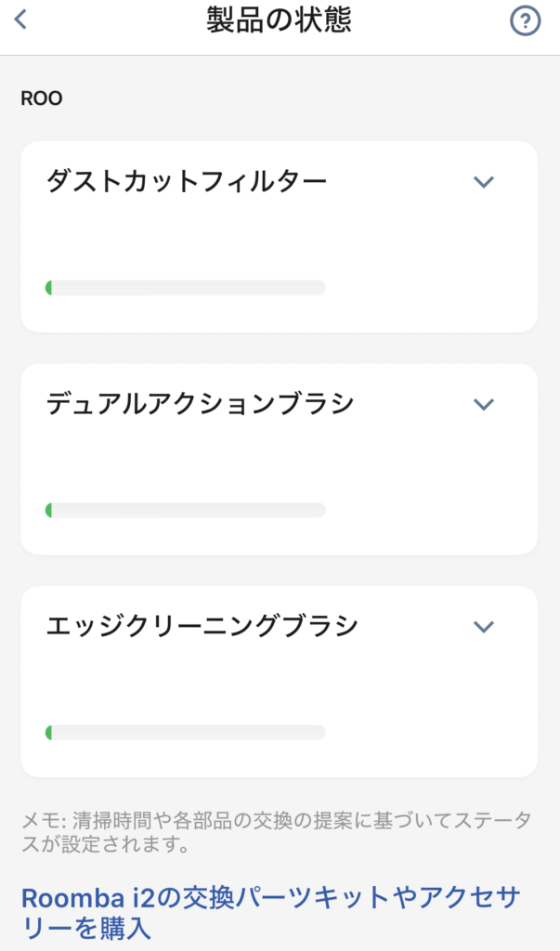Click the デュアルアクションブラシ status progress bar
Image resolution: width=560 pixels, height=951 pixels.
186,510
